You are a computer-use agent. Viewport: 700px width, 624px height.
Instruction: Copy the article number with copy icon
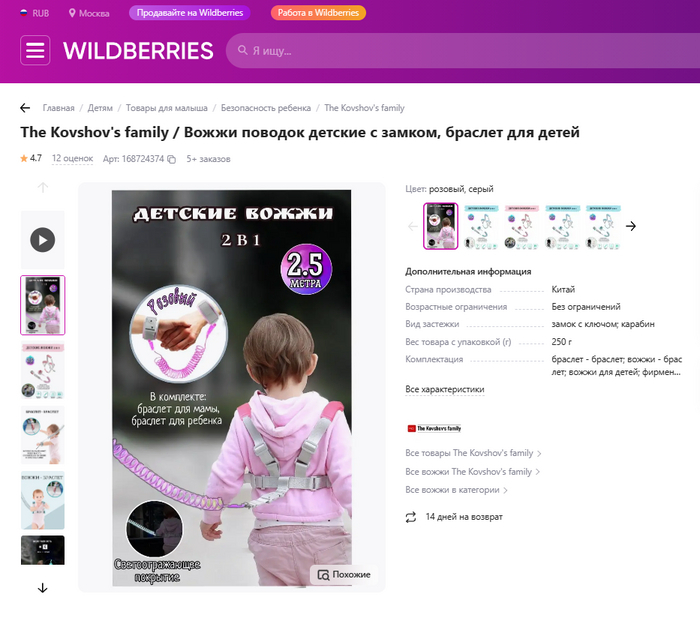click(171, 159)
